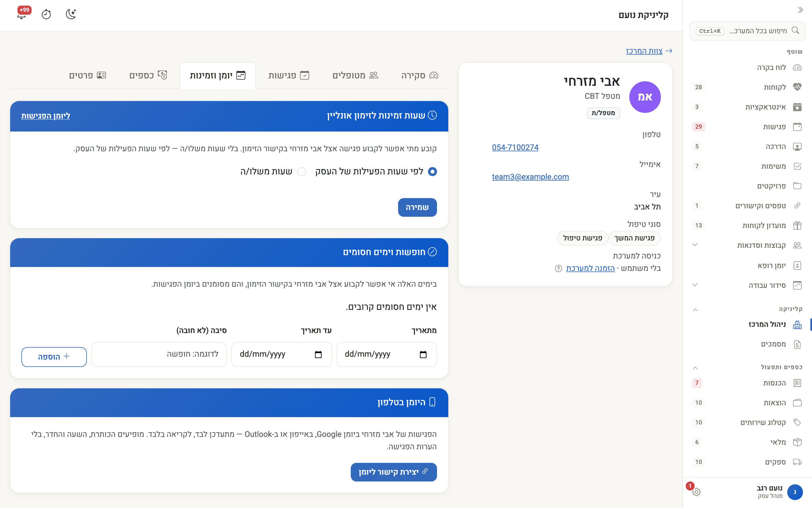The width and height of the screenshot is (812, 508).
Task: Open טפסים וקישורים in the sidebar
Action: point(747,206)
